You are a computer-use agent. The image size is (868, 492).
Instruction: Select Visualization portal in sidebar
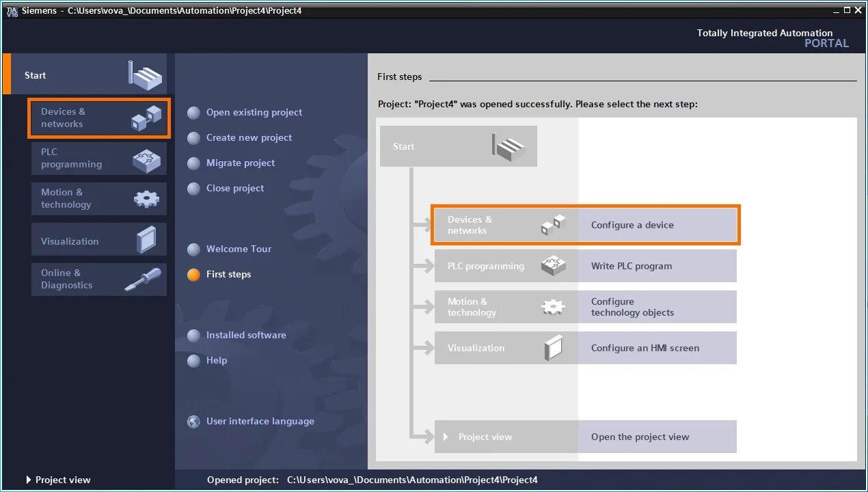(99, 240)
